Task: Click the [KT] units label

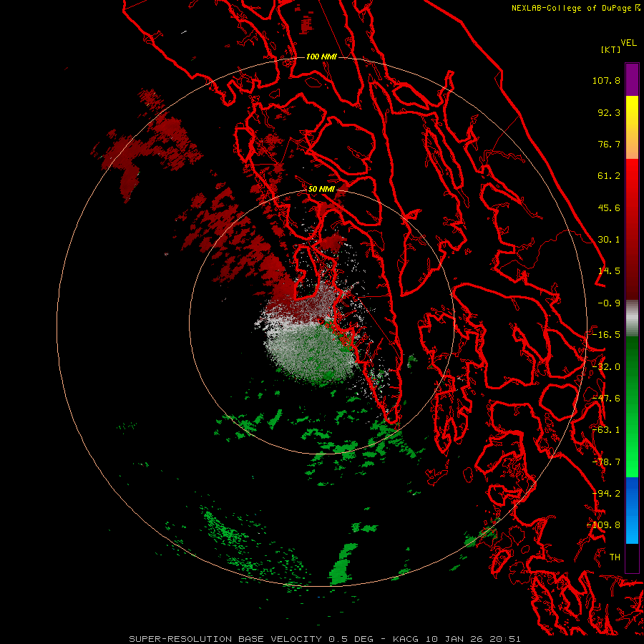Action: coord(610,49)
